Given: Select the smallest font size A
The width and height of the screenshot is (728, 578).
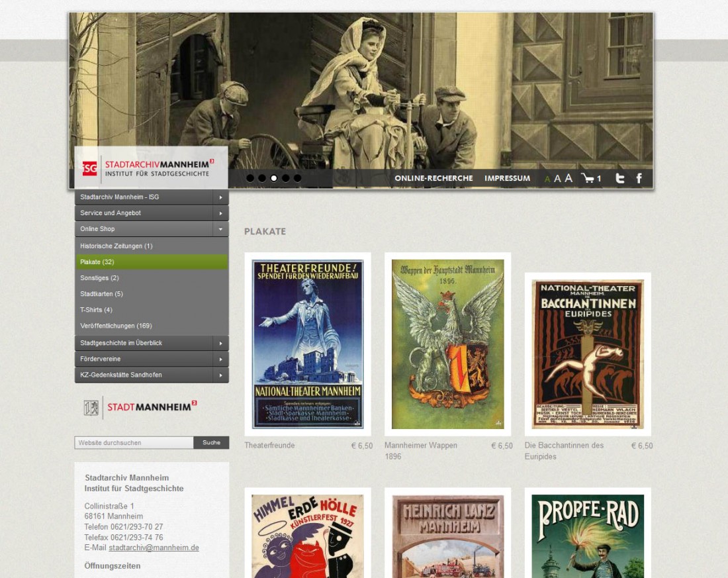Looking at the screenshot, I should point(547,179).
